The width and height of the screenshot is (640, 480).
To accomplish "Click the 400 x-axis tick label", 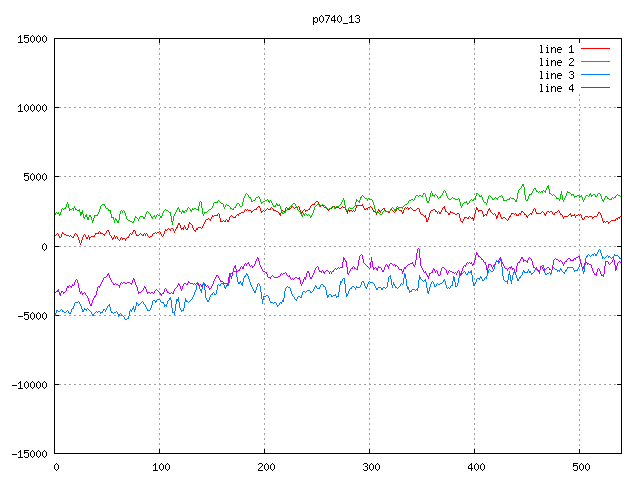I will coord(475,467).
